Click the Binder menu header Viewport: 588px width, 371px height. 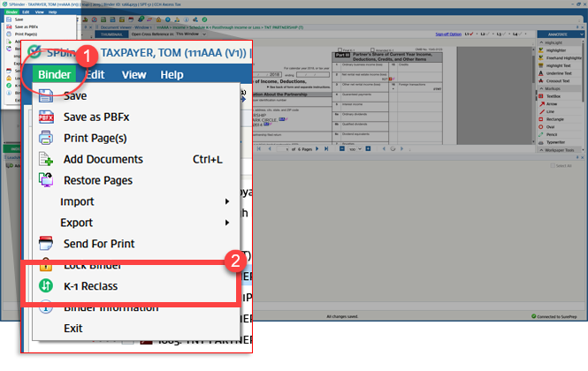pos(54,74)
